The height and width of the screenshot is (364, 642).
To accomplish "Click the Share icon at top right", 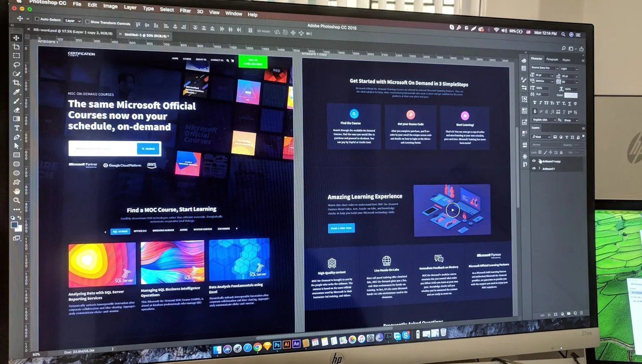I will 581,49.
